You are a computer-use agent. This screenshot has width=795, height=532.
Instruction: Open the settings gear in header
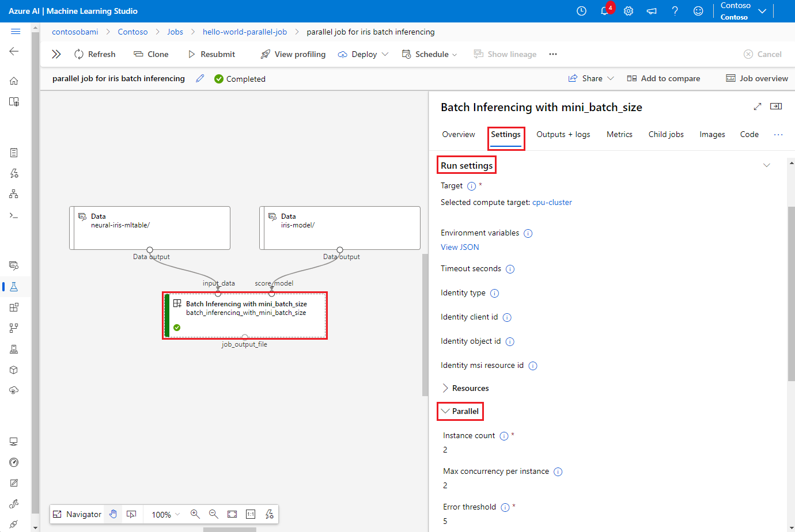[x=629, y=11]
